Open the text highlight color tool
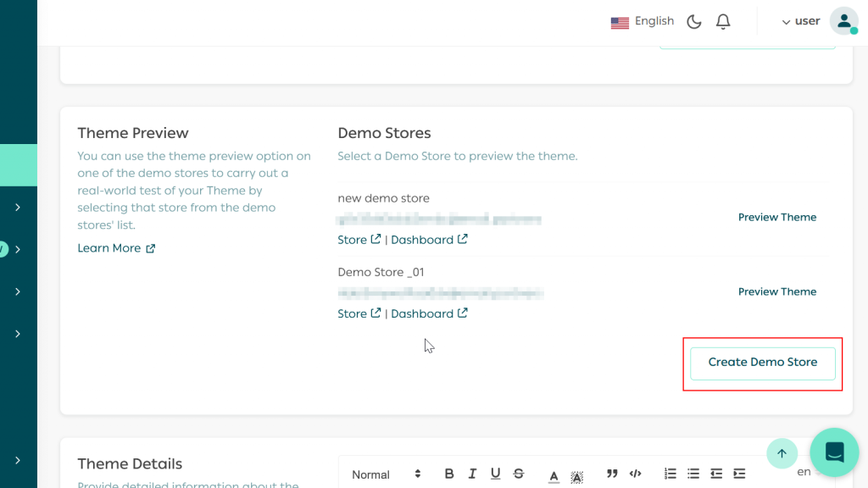Screen dimensions: 868x488 point(576,473)
